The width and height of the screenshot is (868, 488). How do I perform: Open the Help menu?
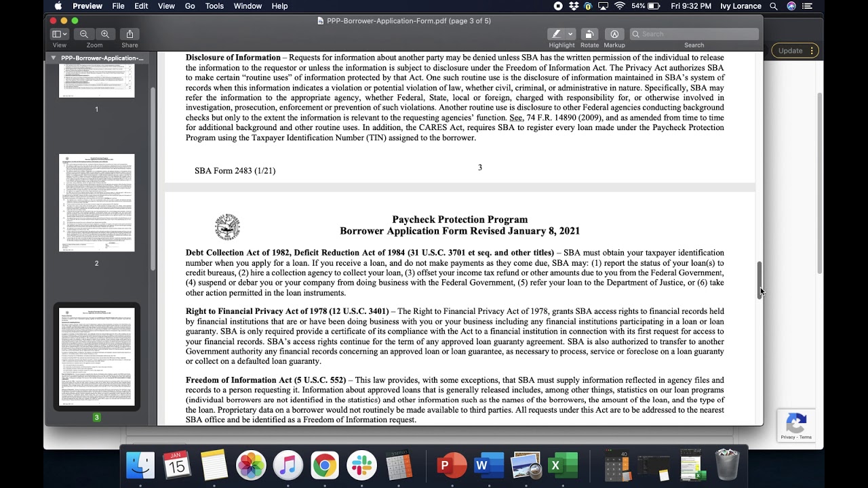click(279, 6)
